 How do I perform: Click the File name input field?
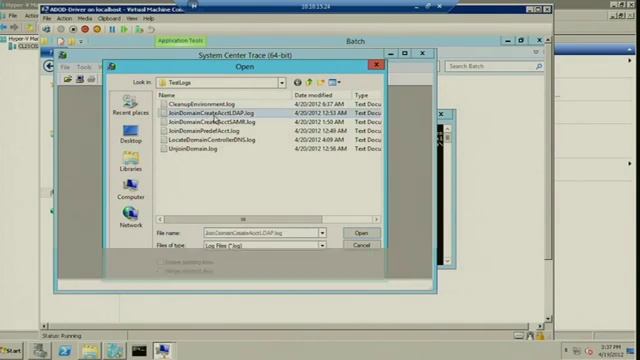(261, 233)
